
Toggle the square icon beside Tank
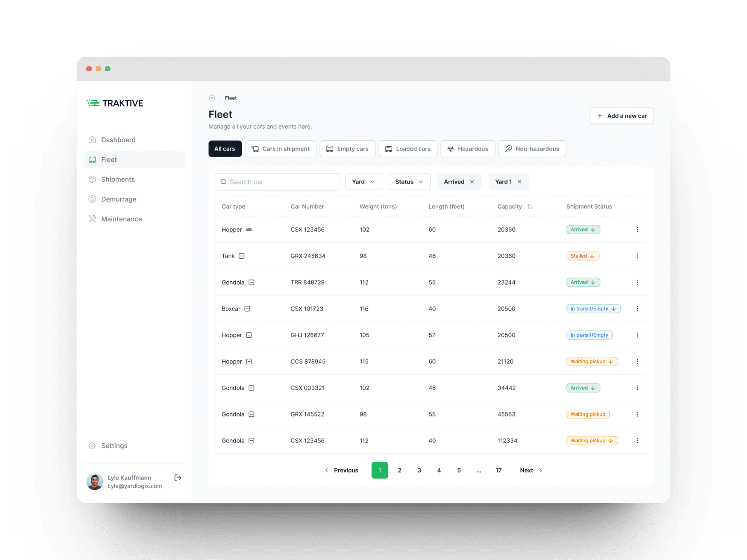242,256
